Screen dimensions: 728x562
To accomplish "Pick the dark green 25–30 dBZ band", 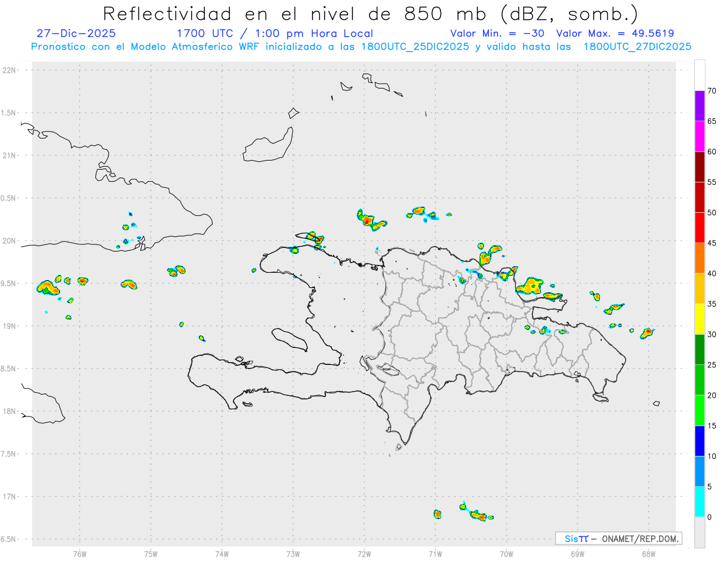I will click(x=699, y=350).
